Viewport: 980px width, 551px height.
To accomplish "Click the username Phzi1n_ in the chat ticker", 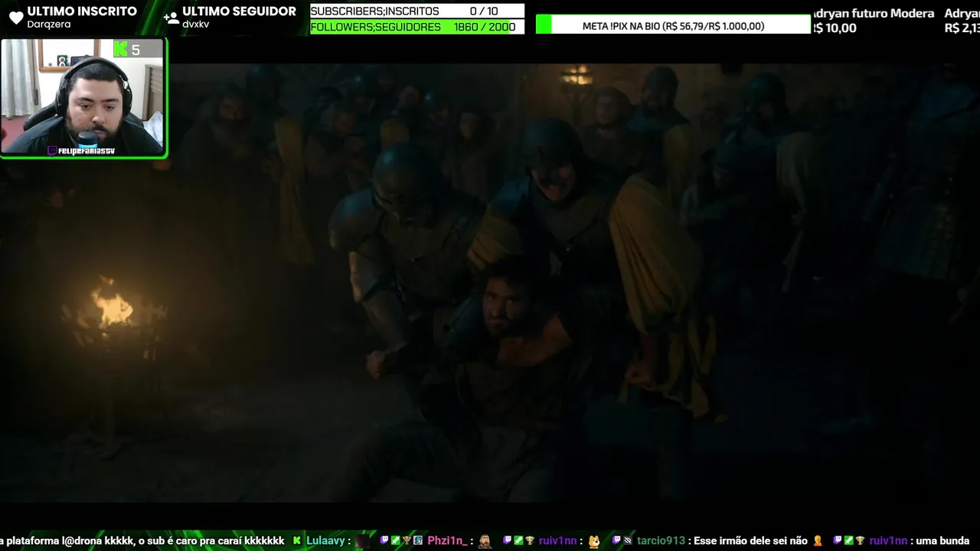I will [x=447, y=540].
